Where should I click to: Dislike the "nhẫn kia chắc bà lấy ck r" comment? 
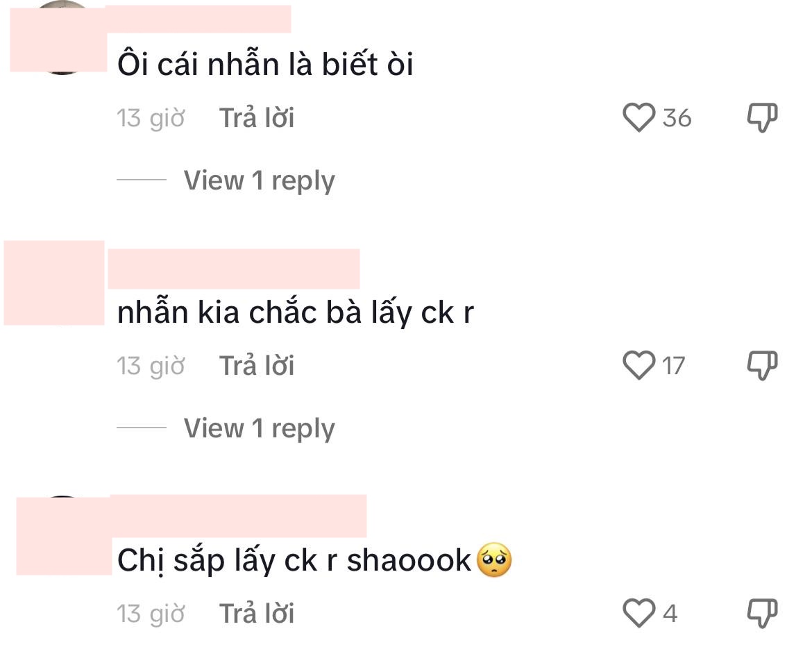click(x=762, y=365)
